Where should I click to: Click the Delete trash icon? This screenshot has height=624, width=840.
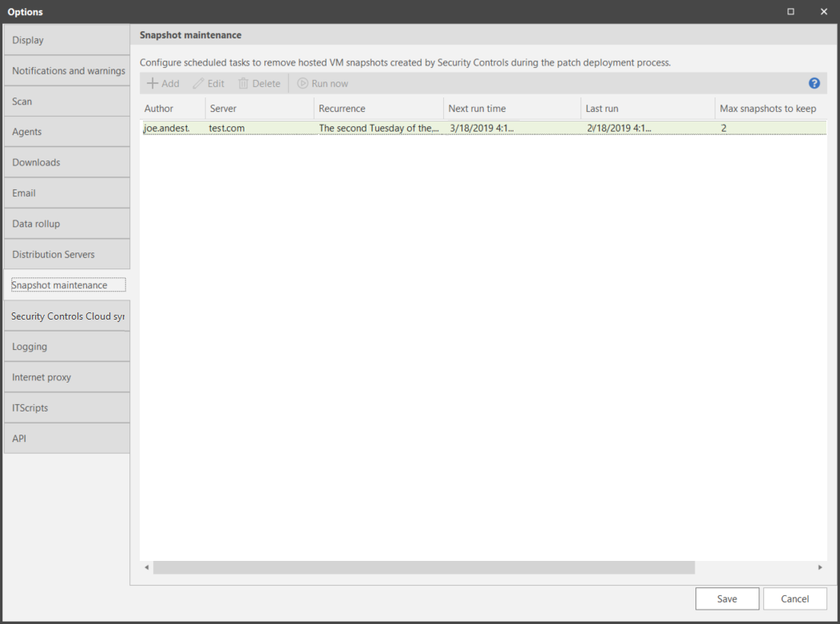click(x=244, y=84)
